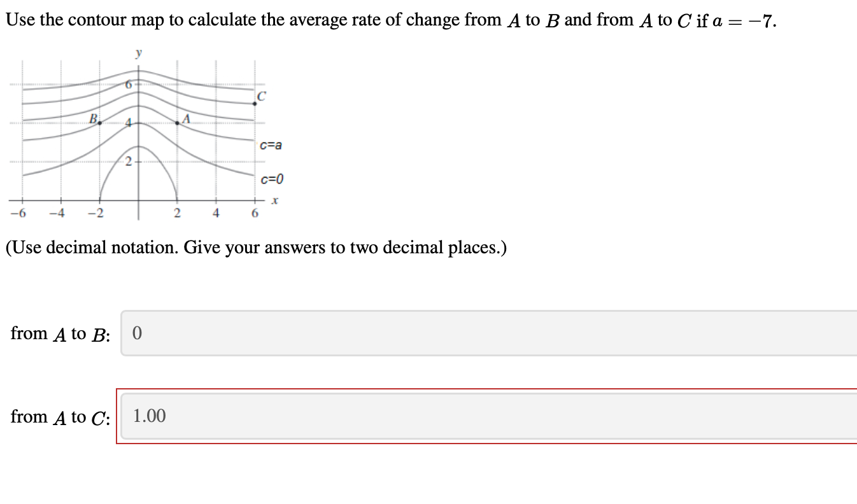Select the value 6 on the y-axis
Image resolution: width=857 pixels, height=504 pixels.
tap(127, 83)
